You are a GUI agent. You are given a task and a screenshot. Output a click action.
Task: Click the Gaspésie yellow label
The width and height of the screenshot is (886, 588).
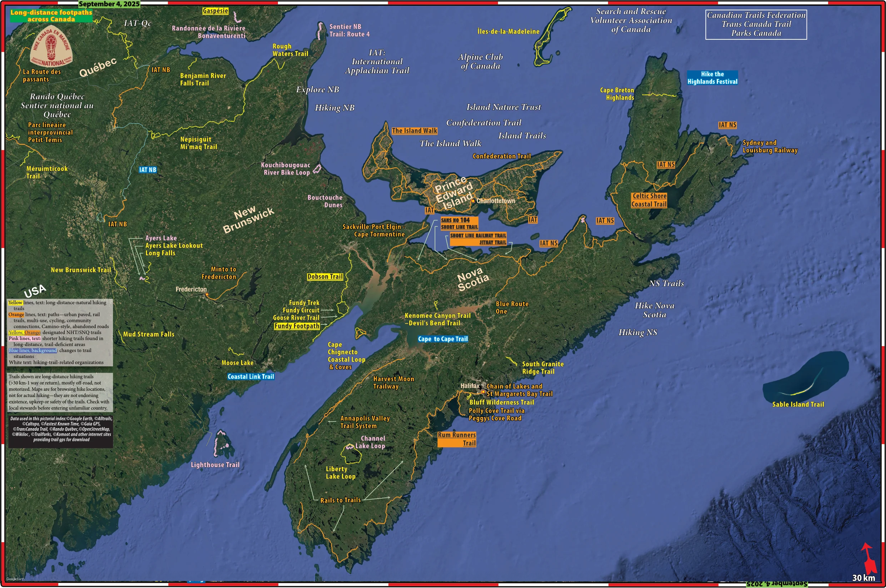click(215, 11)
